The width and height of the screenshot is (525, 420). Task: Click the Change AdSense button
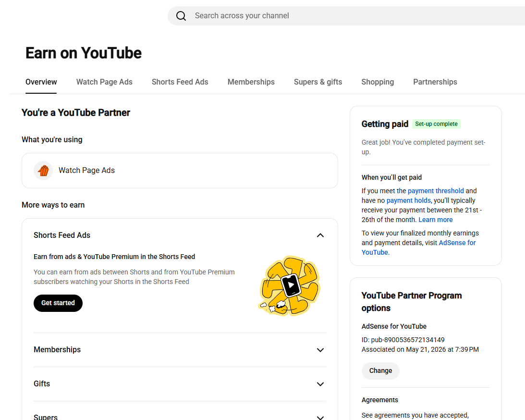coord(380,371)
